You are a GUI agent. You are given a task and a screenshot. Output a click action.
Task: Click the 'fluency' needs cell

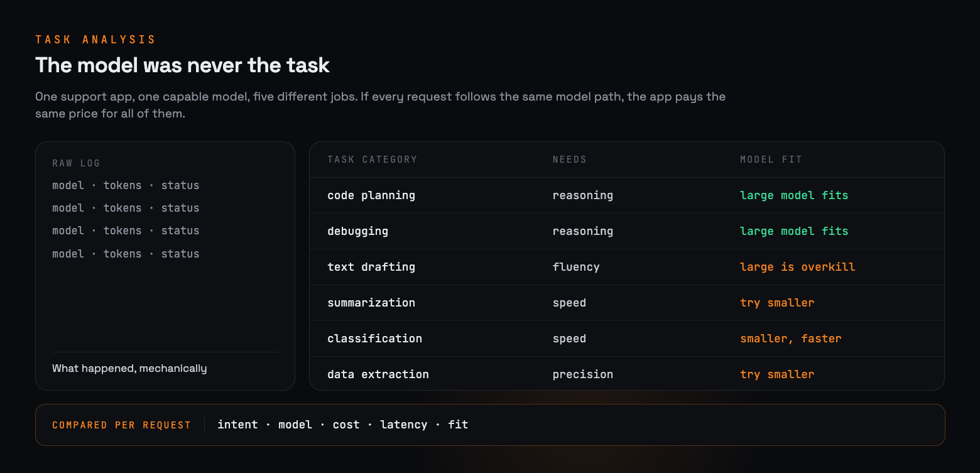pos(576,267)
